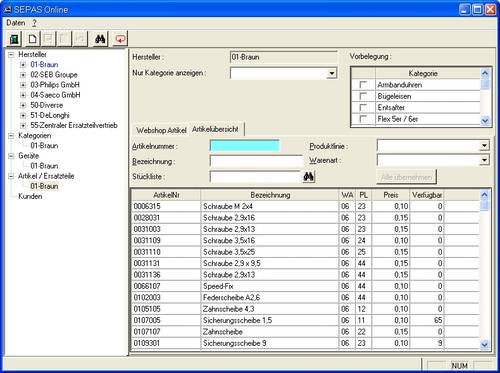Focus the Stückliste input field
The width and height of the screenshot is (500, 373).
tap(255, 176)
